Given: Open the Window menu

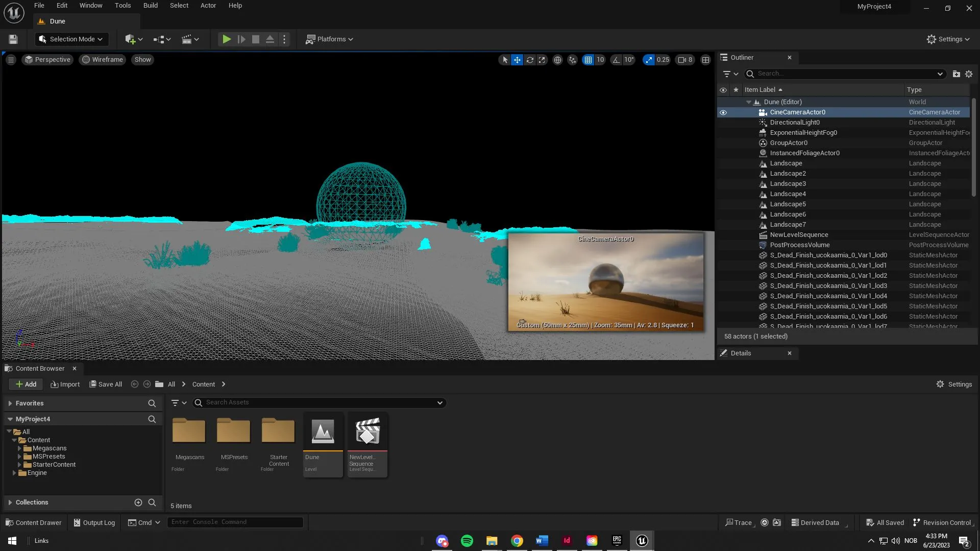Looking at the screenshot, I should click(x=91, y=6).
